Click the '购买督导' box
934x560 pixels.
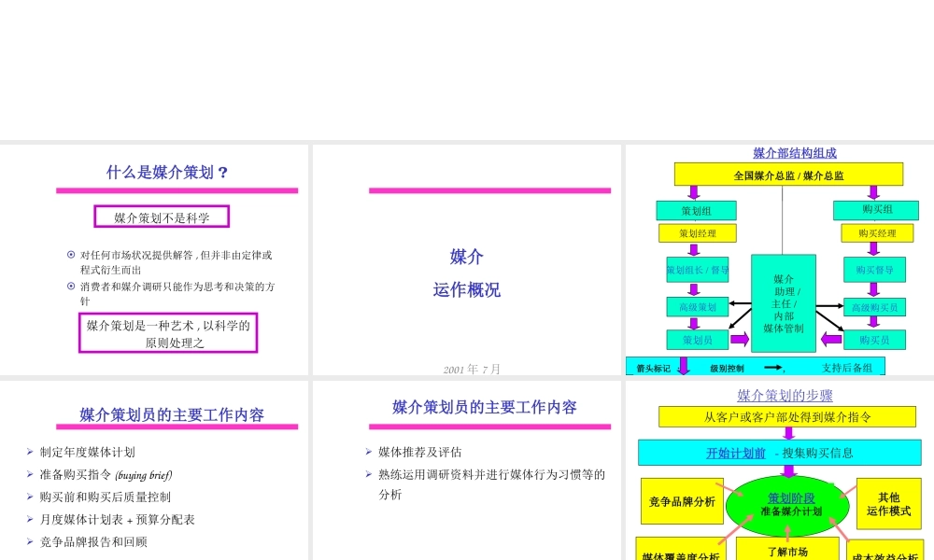pos(874,270)
